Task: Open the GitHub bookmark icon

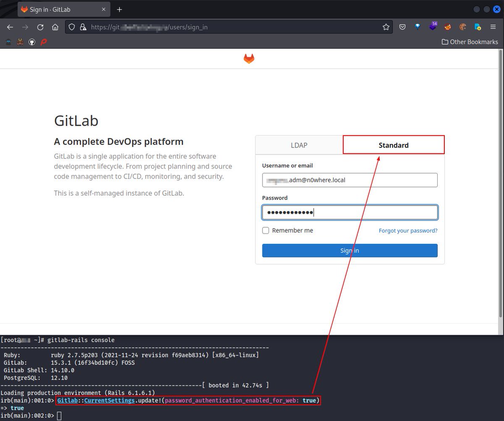Action: coord(32,42)
